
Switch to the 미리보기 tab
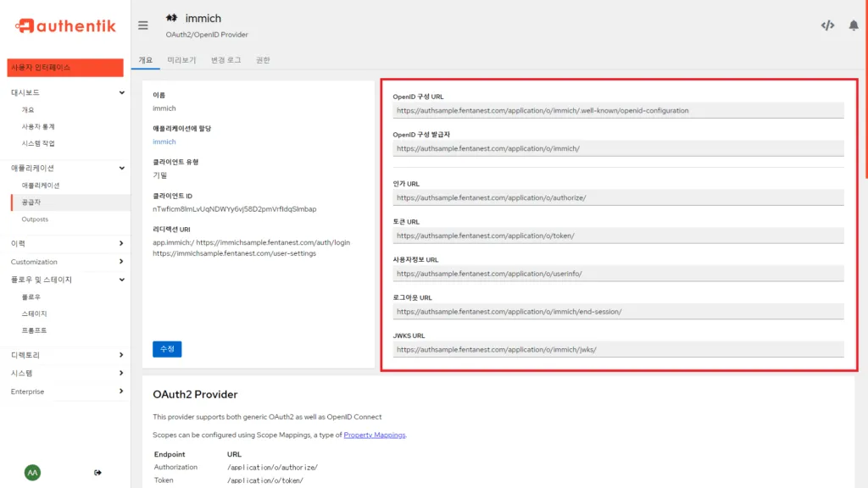pos(181,60)
